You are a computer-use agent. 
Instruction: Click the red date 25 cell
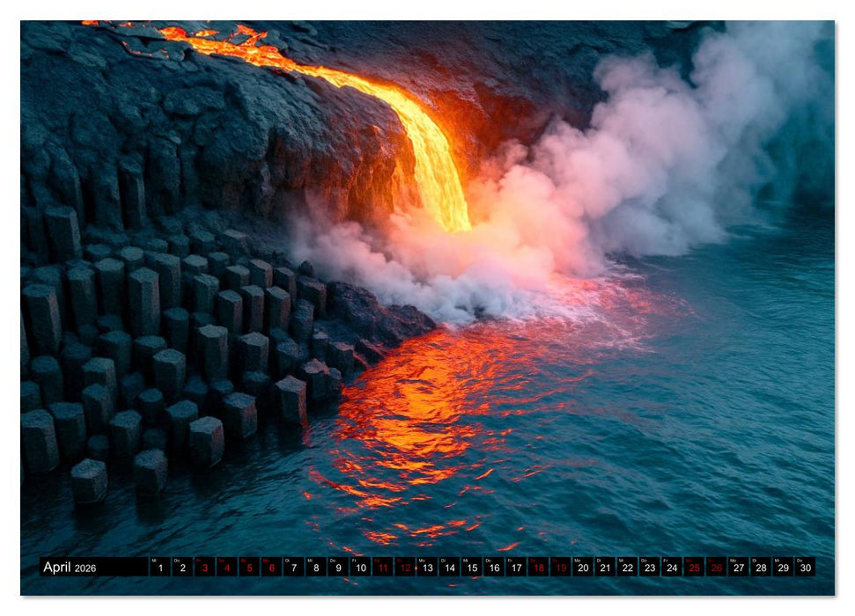694,568
